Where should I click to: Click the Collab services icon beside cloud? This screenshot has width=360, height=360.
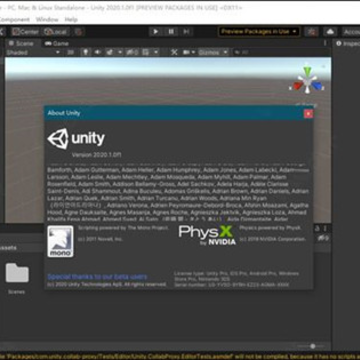click(312, 32)
